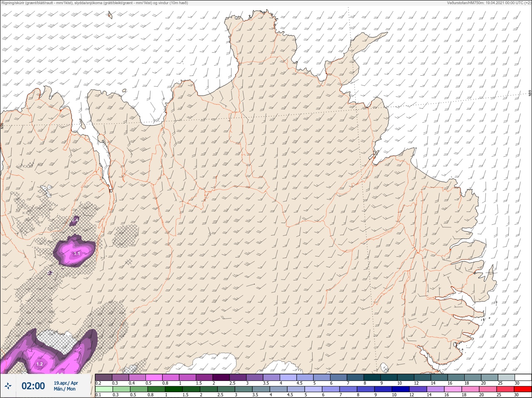Click the N99 label on the left map edge
The image size is (532, 398).
coord(2,125)
